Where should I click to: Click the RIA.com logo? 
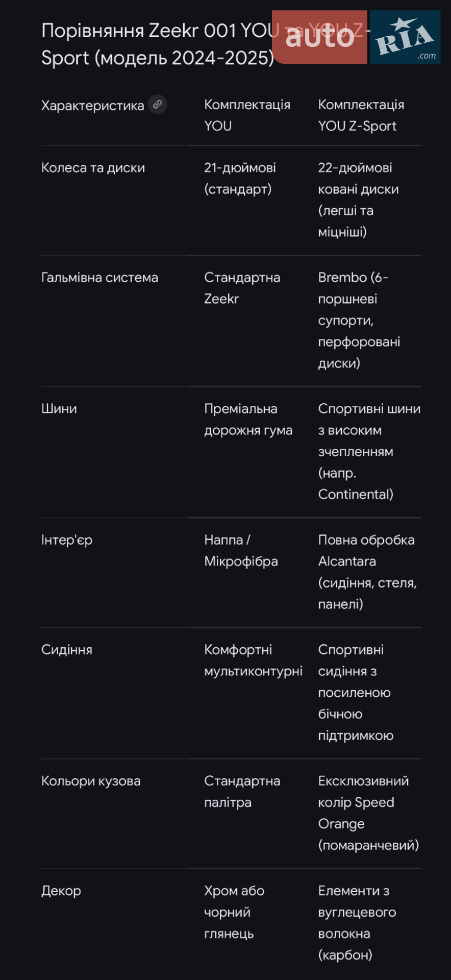pos(405,37)
